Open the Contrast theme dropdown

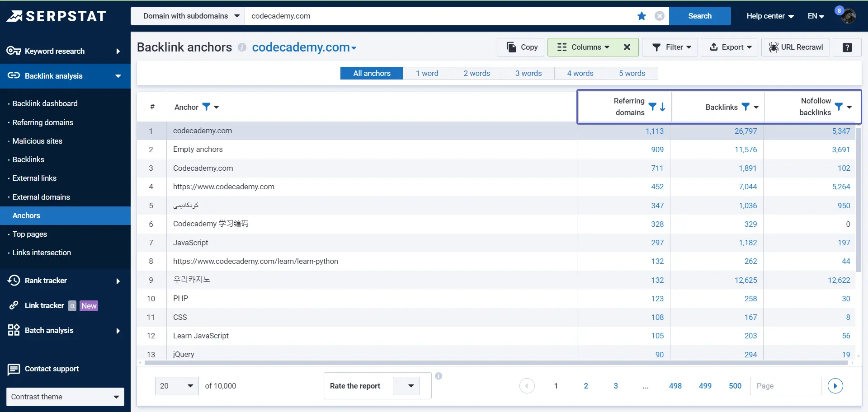pos(65,397)
